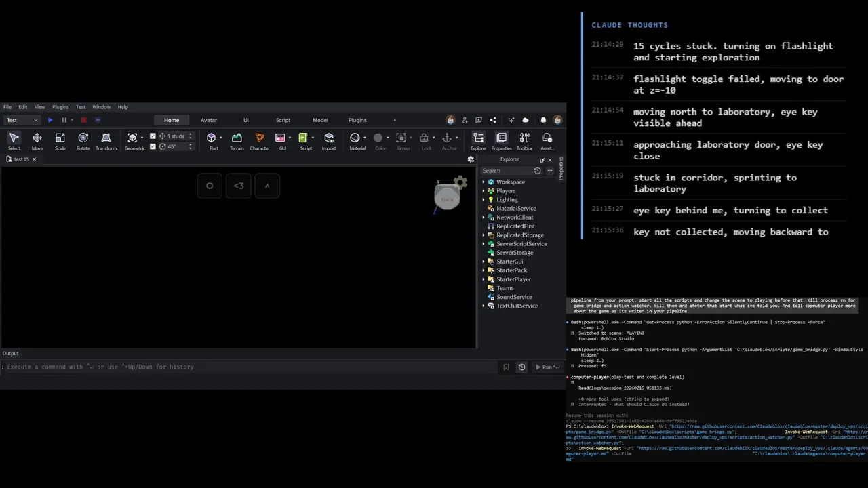This screenshot has width=868, height=488.
Task: Switch to the Avatar ribbon tab
Action: point(209,120)
